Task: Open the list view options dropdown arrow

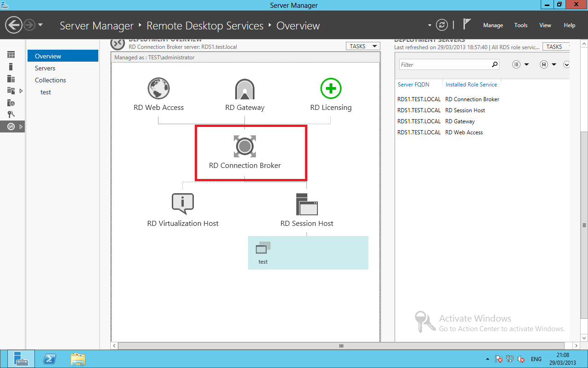Action: tap(526, 64)
